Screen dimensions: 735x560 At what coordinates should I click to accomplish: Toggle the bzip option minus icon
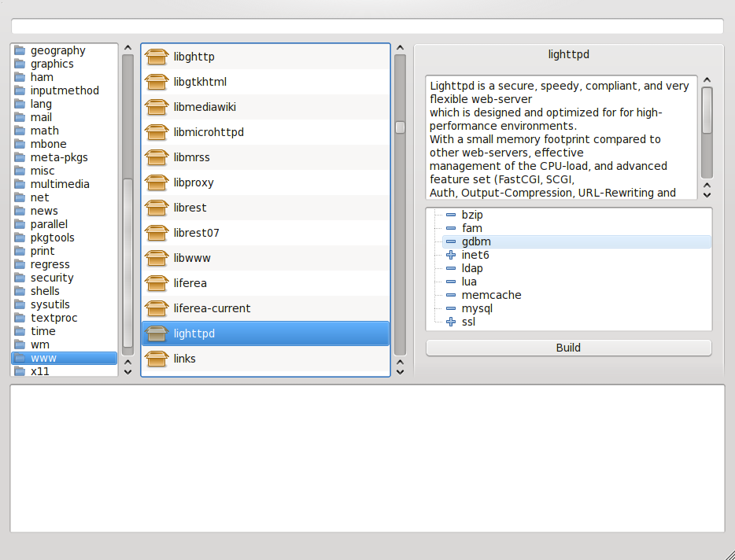click(451, 215)
